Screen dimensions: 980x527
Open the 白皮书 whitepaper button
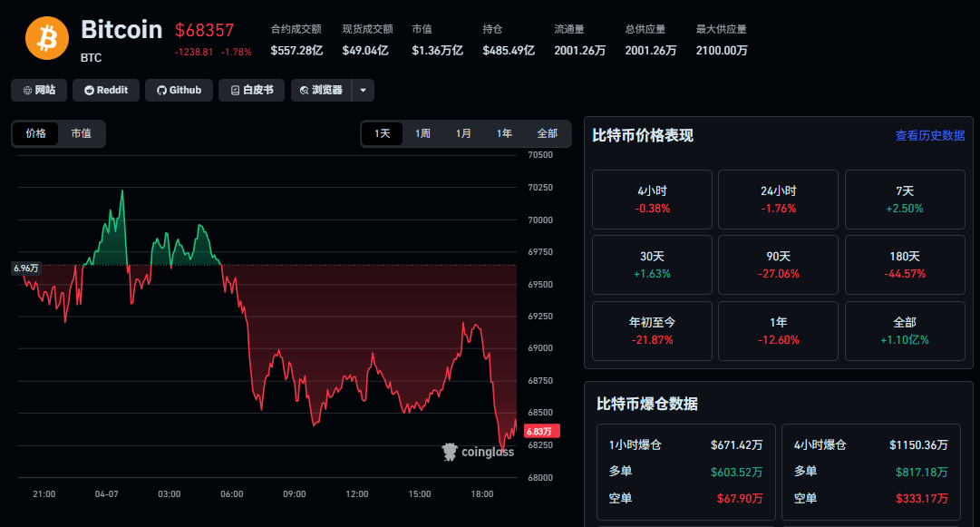252,90
